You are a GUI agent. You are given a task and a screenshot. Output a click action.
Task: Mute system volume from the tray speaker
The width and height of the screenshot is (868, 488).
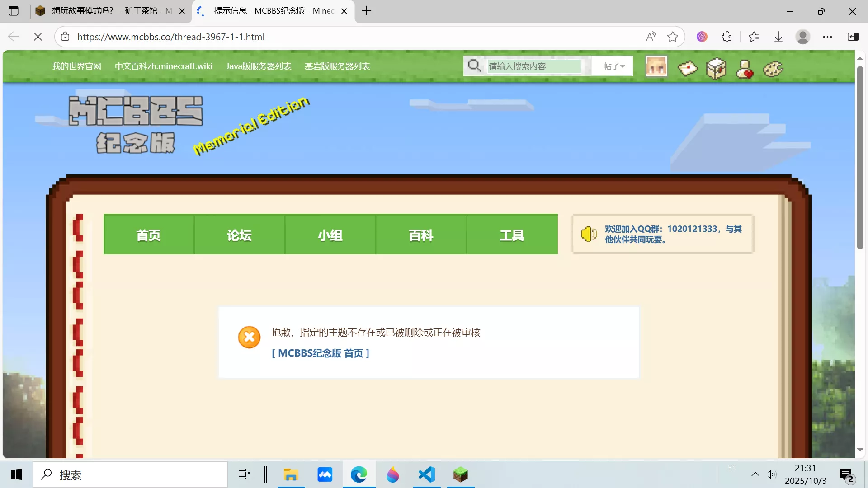pos(771,474)
